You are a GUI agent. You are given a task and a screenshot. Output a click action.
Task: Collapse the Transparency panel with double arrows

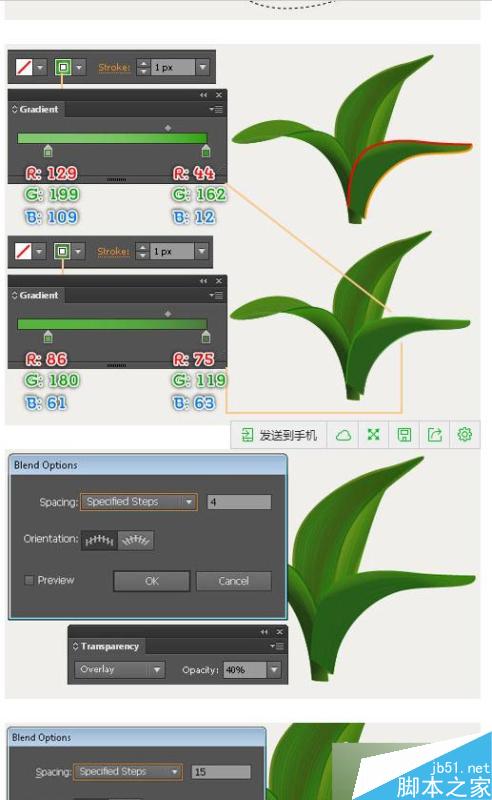tap(264, 632)
